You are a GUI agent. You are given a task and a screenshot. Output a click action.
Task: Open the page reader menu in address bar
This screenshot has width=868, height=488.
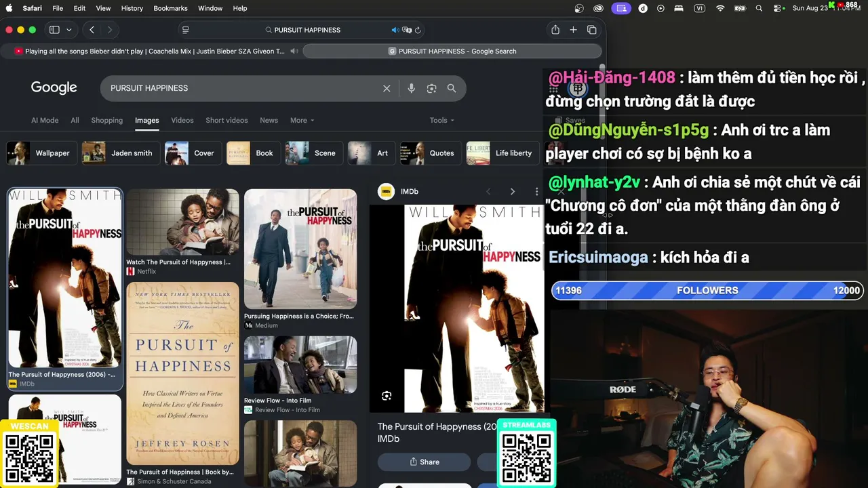pos(185,30)
